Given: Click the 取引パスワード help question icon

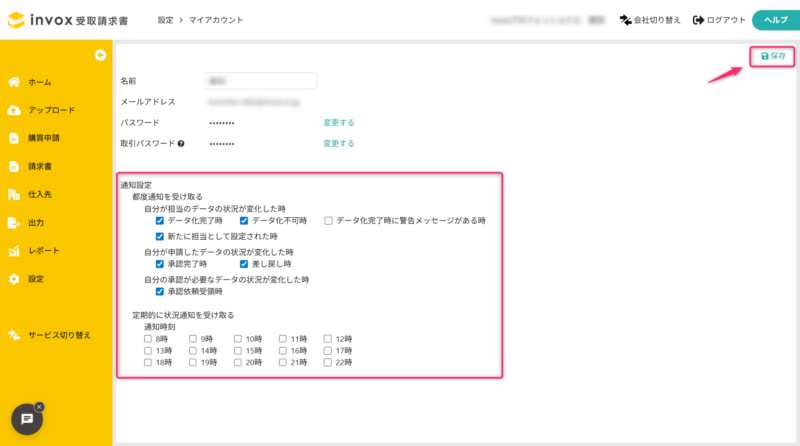Looking at the screenshot, I should click(x=181, y=144).
